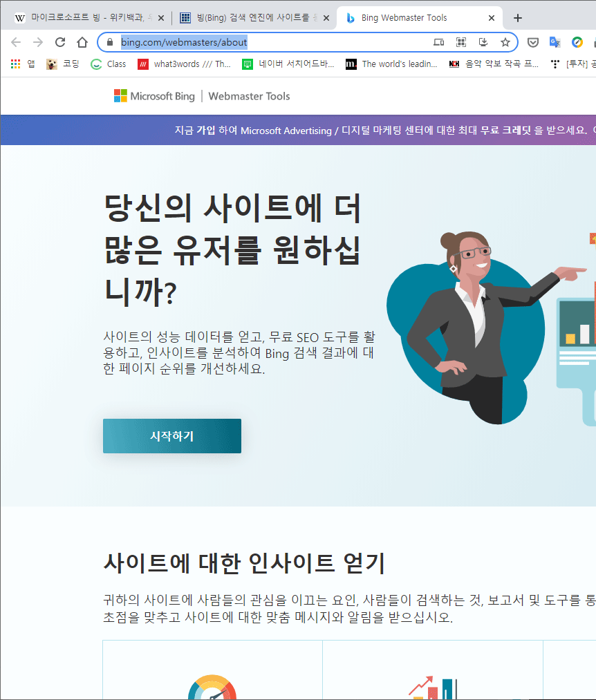
Task: Click the 사이트에 대한 인사이트 얻기 heading
Action: pos(244,563)
